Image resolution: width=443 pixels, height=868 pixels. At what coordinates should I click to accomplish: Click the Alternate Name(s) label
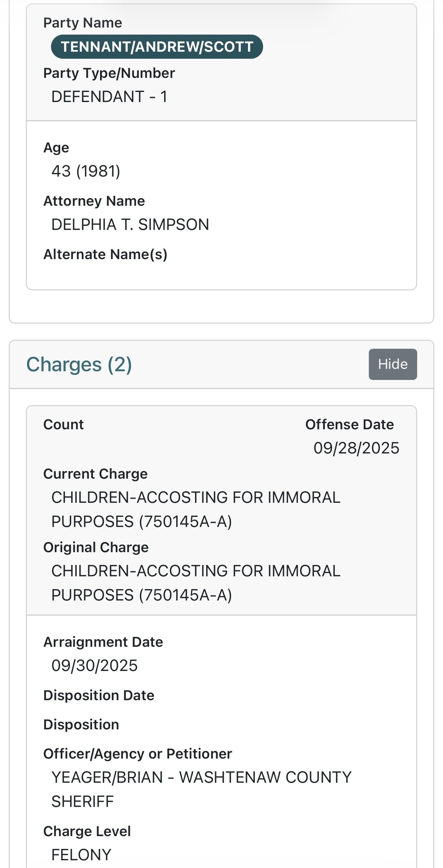point(105,254)
